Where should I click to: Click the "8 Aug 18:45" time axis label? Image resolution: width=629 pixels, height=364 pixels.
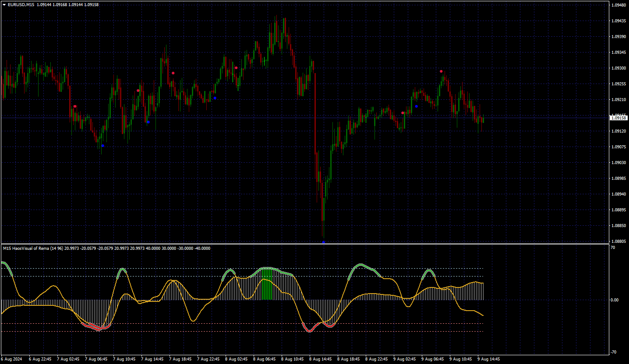pyautogui.click(x=349, y=359)
